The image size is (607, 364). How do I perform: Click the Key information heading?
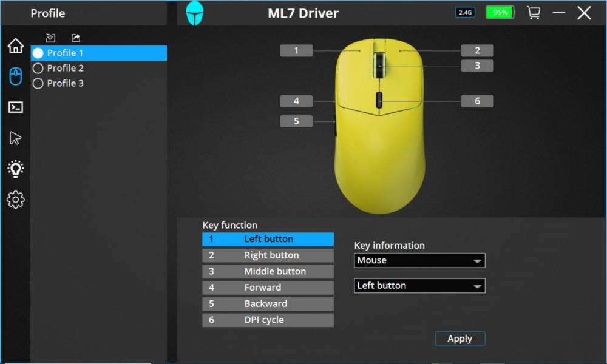(x=389, y=245)
